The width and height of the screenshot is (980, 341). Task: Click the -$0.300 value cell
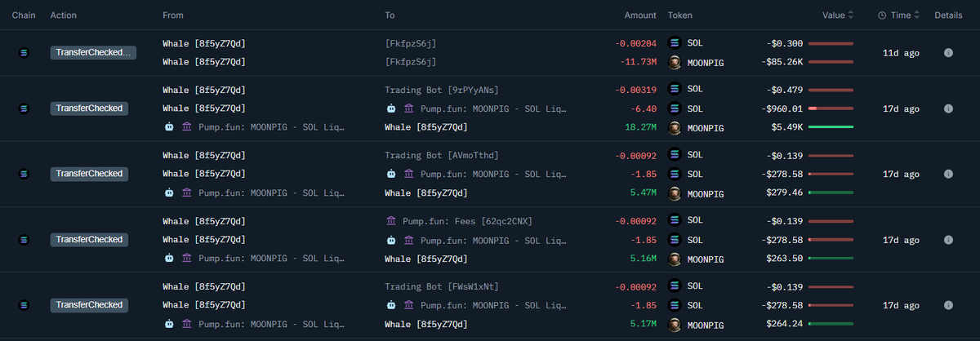(785, 43)
